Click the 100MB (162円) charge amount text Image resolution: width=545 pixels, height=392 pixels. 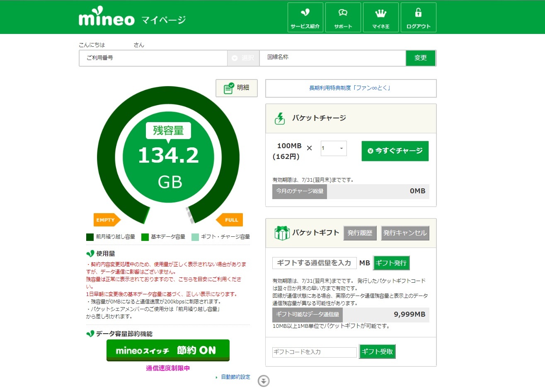(287, 151)
